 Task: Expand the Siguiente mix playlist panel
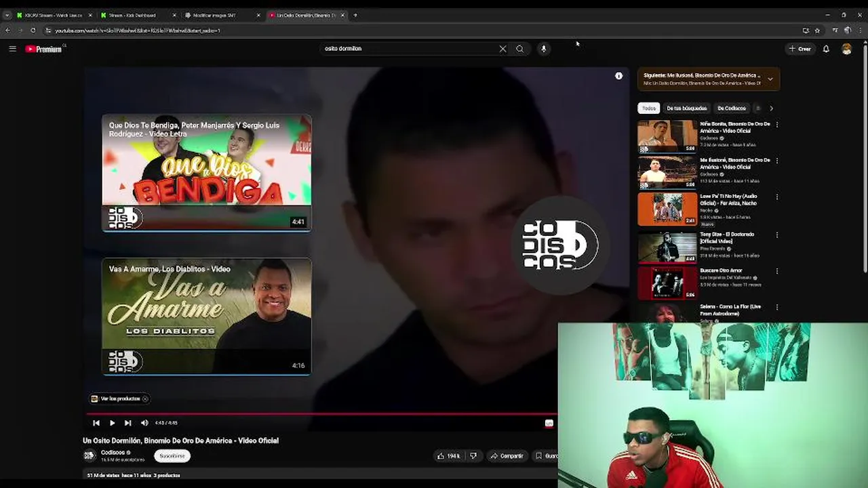770,79
